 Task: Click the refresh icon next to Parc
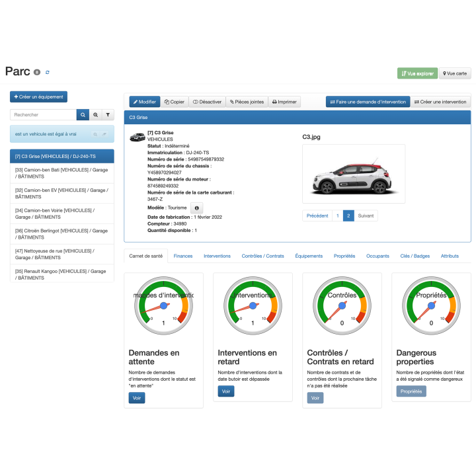48,72
